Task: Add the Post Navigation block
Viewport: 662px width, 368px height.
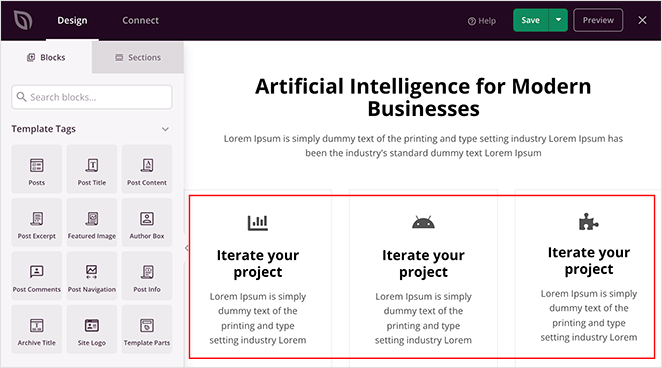Action: tap(92, 276)
